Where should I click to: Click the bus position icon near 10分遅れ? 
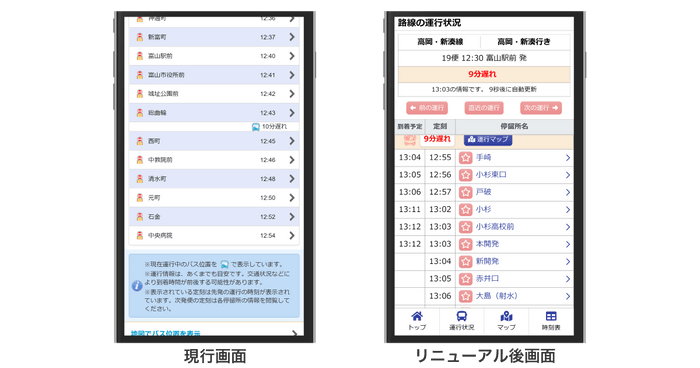[255, 127]
